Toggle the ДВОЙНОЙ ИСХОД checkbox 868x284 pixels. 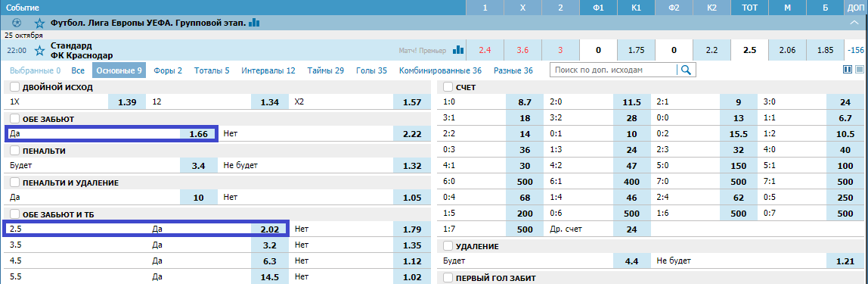click(x=14, y=87)
